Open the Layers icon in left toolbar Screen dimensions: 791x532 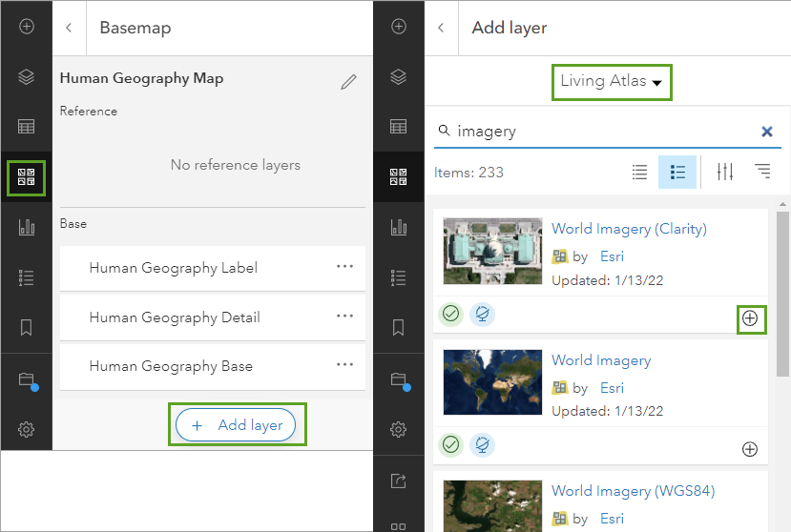point(27,77)
